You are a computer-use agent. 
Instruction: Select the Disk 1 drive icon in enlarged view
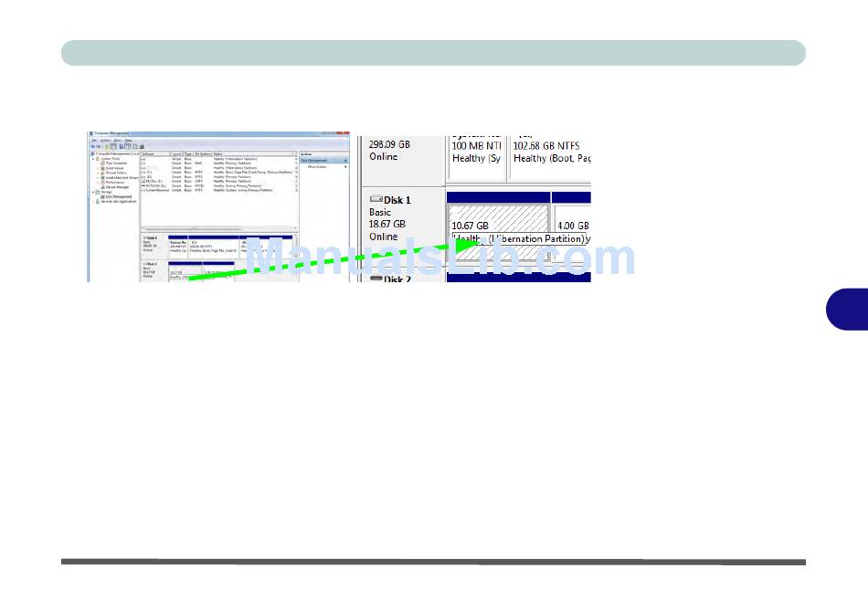(x=376, y=199)
